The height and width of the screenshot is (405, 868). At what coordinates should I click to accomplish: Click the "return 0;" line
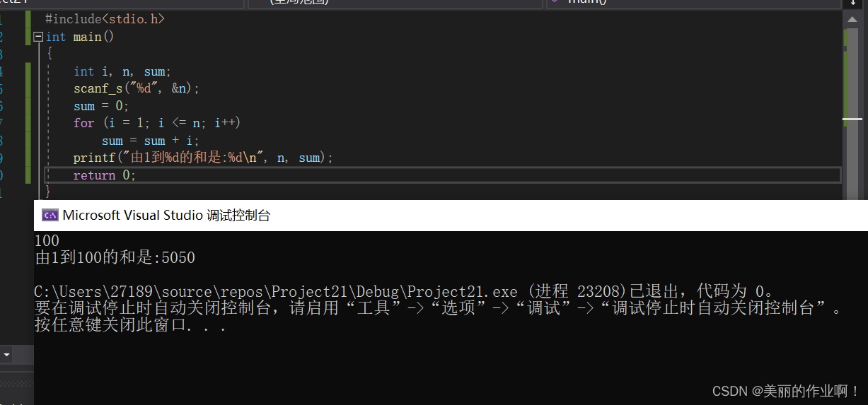104,175
